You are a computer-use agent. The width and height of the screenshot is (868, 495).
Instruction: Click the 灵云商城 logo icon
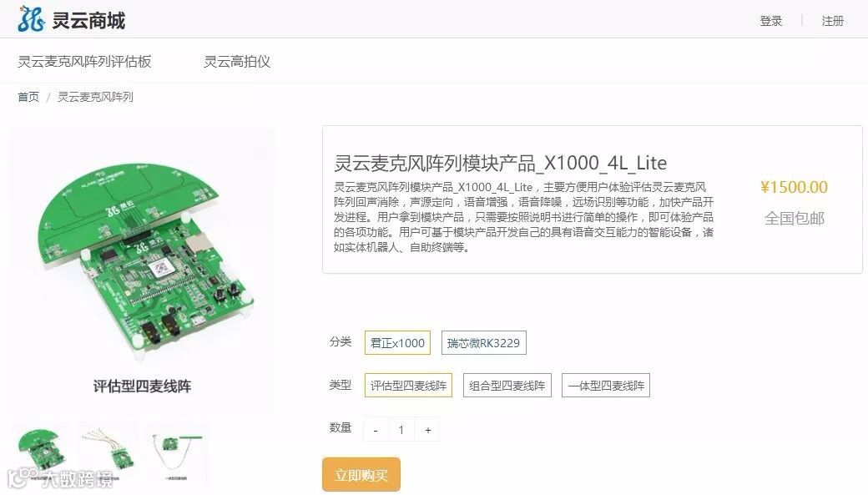point(31,19)
